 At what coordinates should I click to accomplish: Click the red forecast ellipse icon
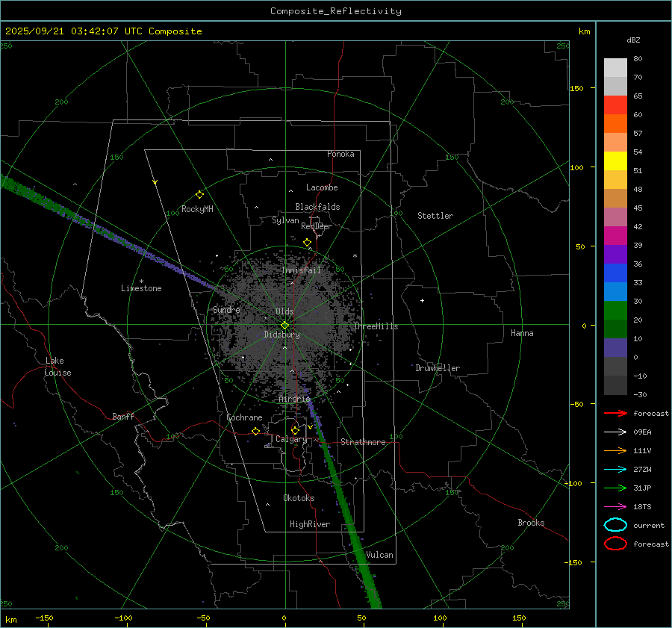tap(615, 544)
